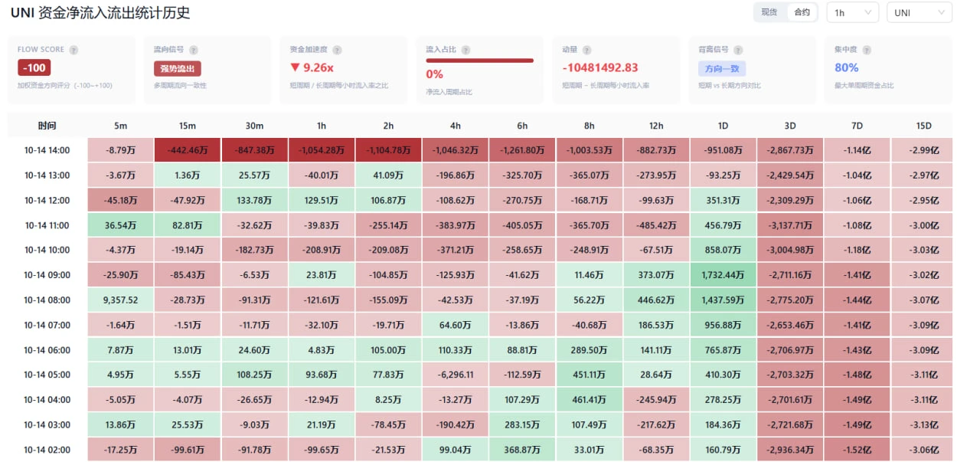This screenshot has width=980, height=462.
Task: Click the 方向一致 divergence badge
Action: click(x=722, y=68)
